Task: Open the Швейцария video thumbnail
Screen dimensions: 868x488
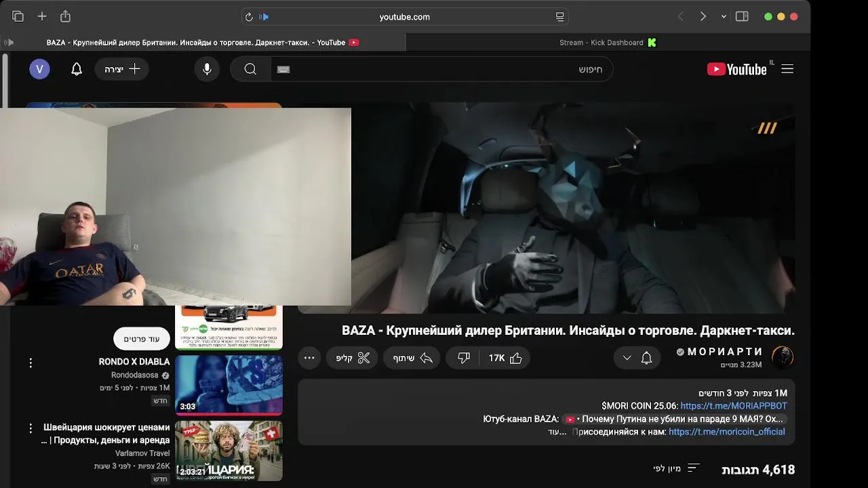Action: click(229, 451)
